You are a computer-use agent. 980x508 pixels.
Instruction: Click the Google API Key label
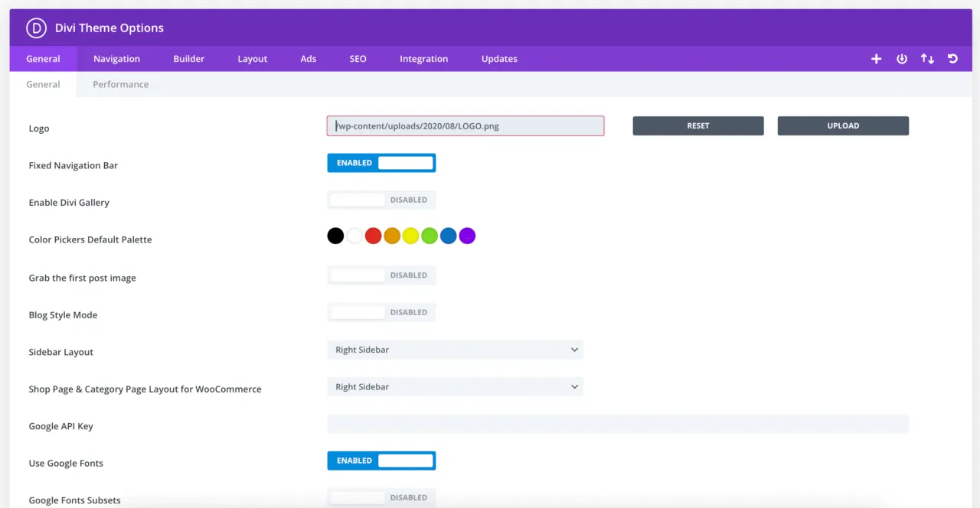point(61,426)
